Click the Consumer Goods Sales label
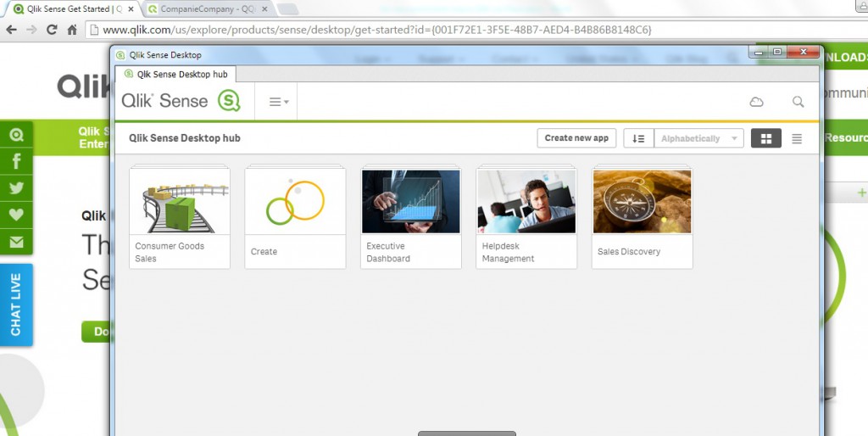The image size is (868, 436). point(170,252)
